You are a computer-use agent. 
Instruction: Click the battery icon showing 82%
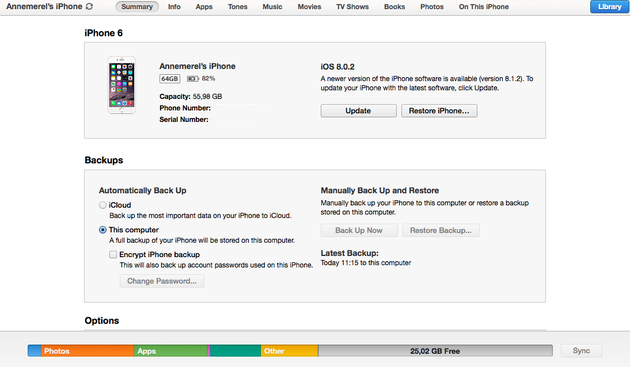(192, 79)
